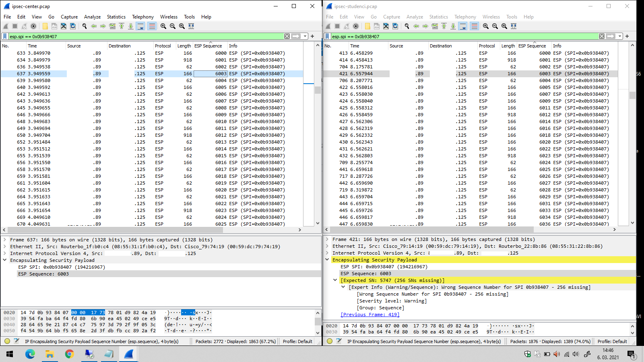Screen dimensions: 644x362
Task: Launch Microsoft Edge from taskbar
Action: [30, 354]
